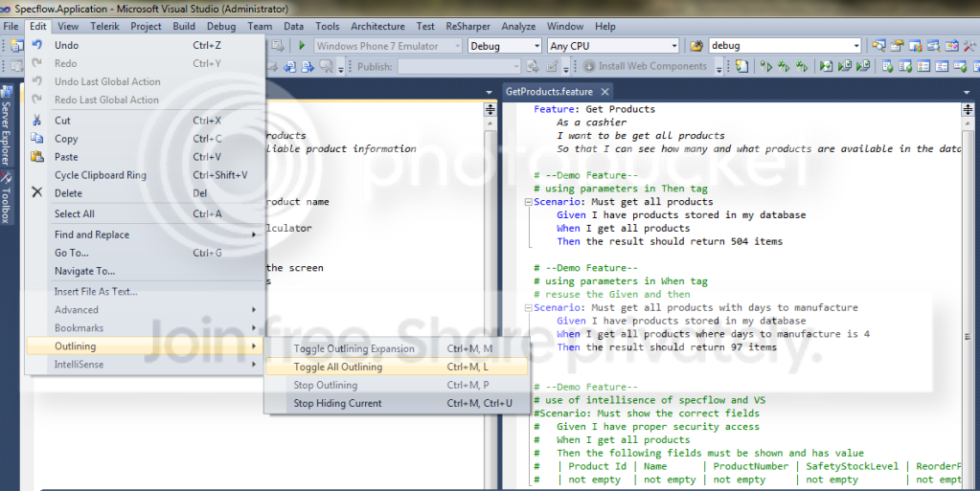The width and height of the screenshot is (980, 491).
Task: Click the navigate forward icon left of Publish
Action: point(308,66)
